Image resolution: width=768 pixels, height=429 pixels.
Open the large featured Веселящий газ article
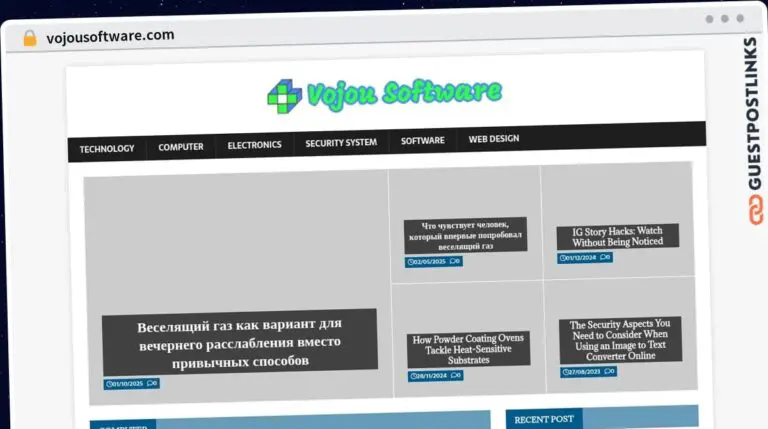[x=240, y=343]
